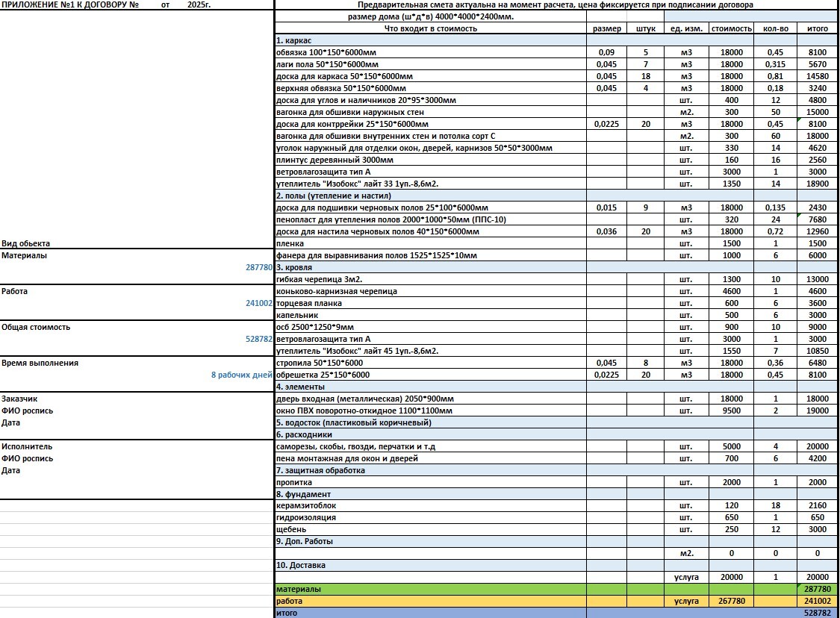Select the "Вид обьекта" label
This screenshot has height=618, width=840.
pyautogui.click(x=25, y=243)
